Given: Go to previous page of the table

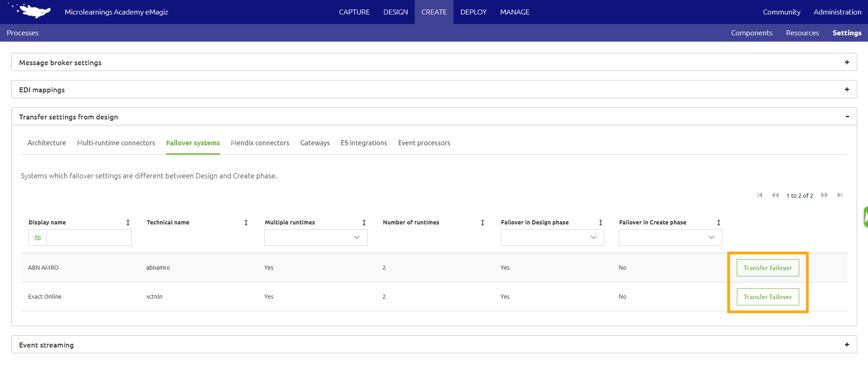Looking at the screenshot, I should (775, 195).
